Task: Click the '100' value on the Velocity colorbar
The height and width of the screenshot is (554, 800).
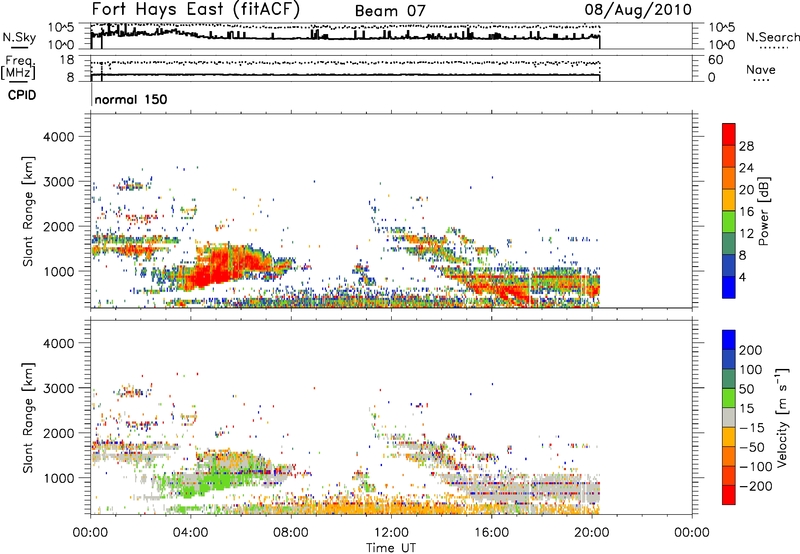Action: click(751, 370)
